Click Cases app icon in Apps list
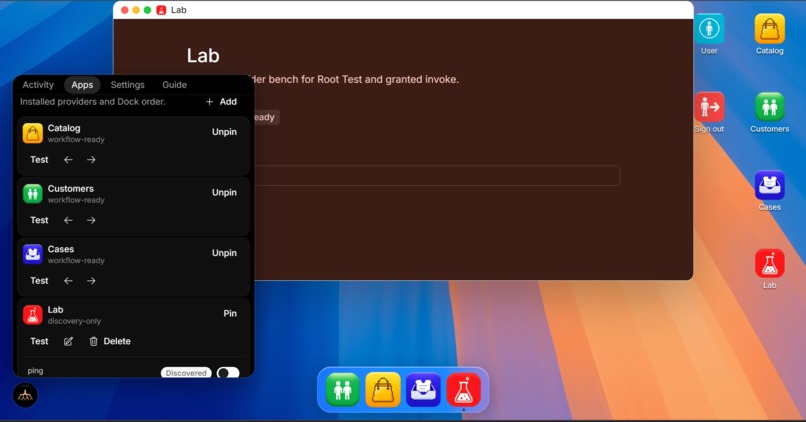Screen dimensions: 806x422 pyautogui.click(x=32, y=254)
